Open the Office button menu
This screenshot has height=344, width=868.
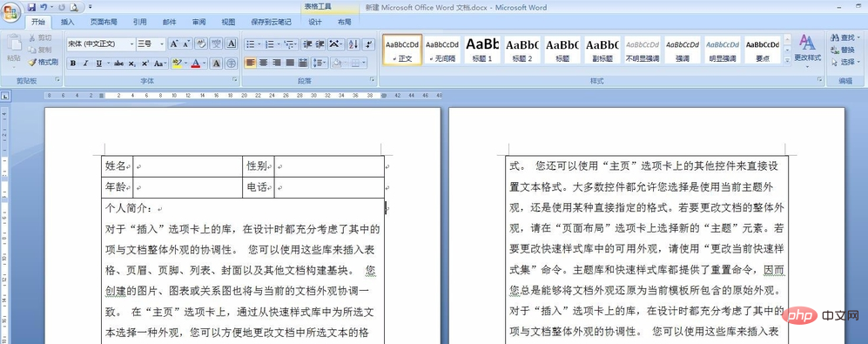(x=11, y=11)
